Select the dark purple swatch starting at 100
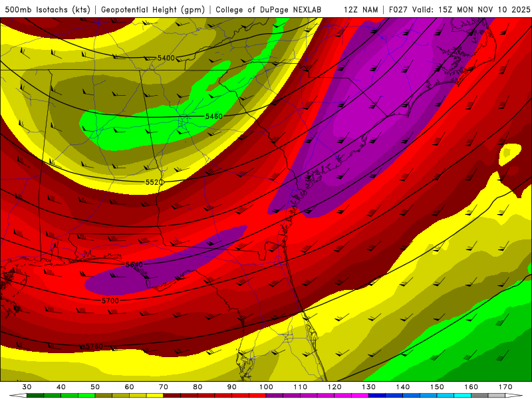The image size is (532, 399). tap(275, 395)
